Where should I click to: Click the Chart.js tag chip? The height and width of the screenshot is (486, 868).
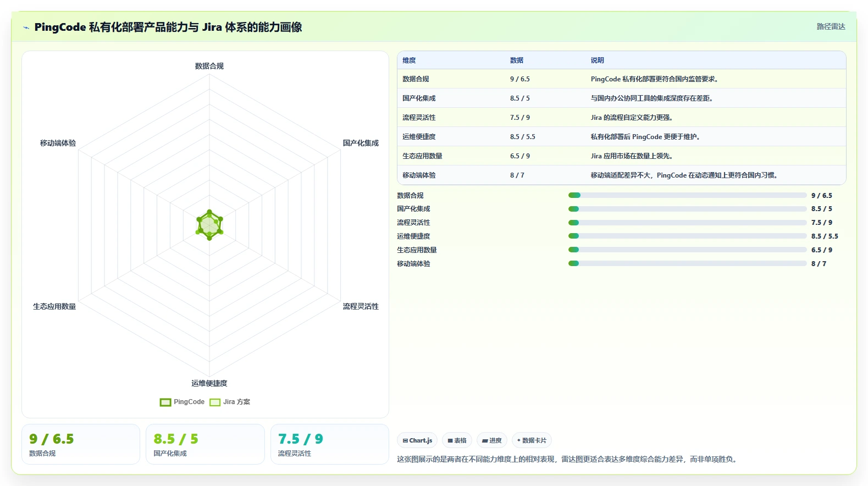[417, 440]
